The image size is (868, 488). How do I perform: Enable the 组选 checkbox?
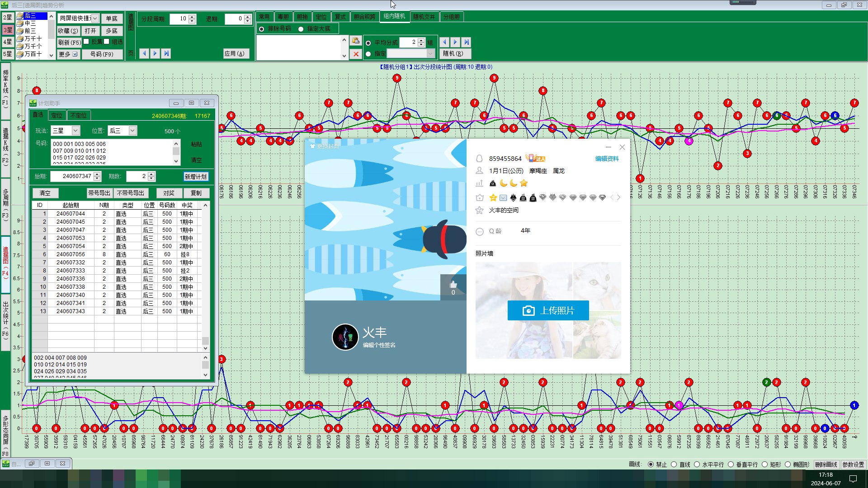click(x=107, y=42)
